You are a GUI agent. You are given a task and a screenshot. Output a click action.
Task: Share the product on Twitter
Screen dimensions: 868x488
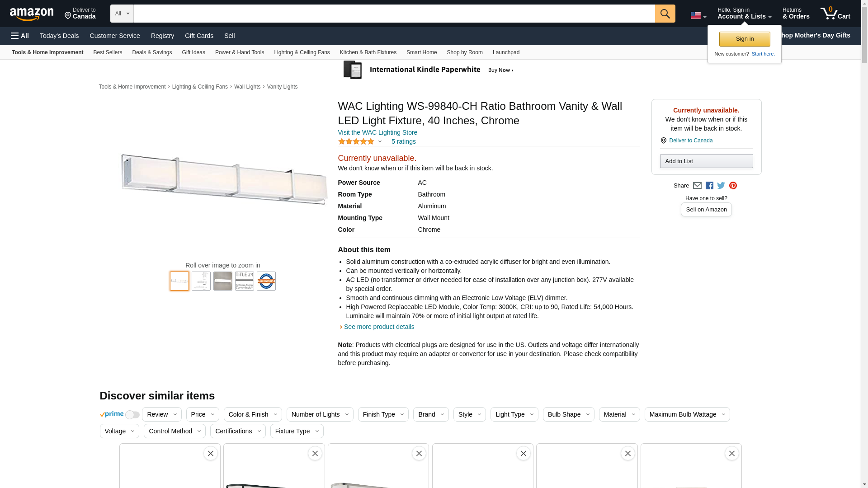tap(721, 186)
